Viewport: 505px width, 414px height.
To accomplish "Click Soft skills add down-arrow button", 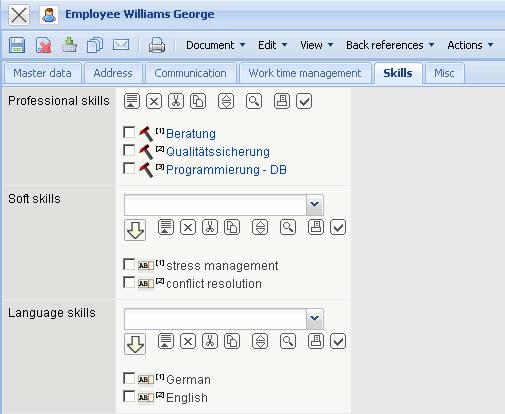I will pos(135,230).
